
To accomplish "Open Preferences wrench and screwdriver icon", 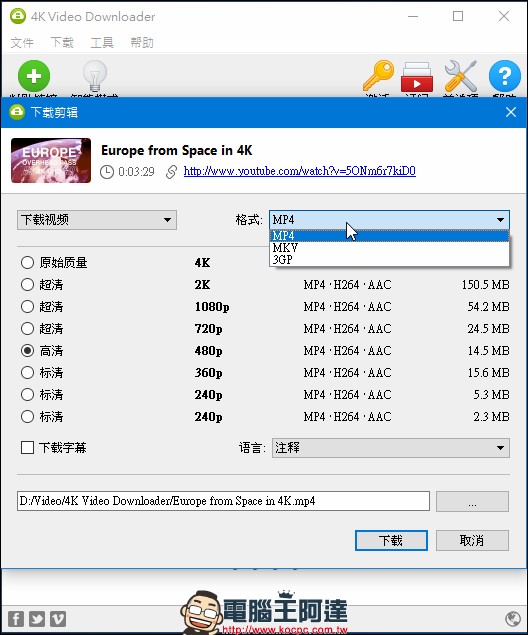I will point(460,76).
